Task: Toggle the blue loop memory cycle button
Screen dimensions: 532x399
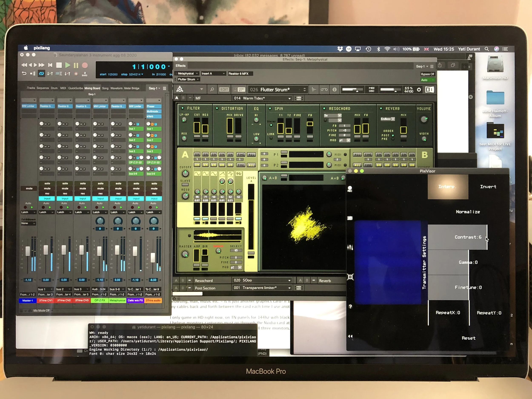Action: (x=41, y=74)
